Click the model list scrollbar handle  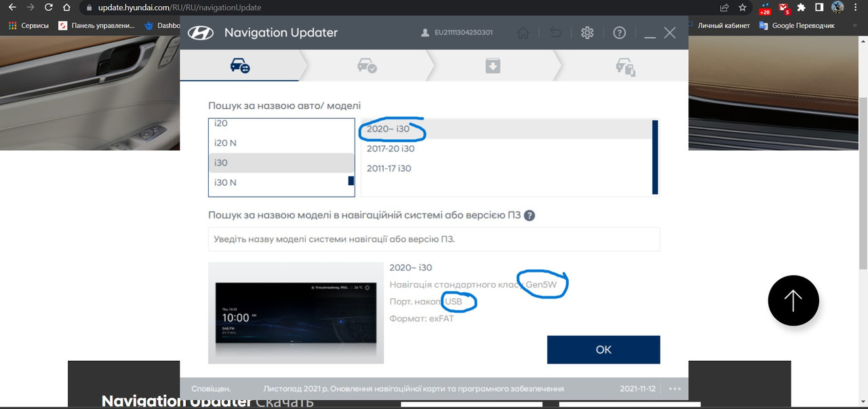351,181
